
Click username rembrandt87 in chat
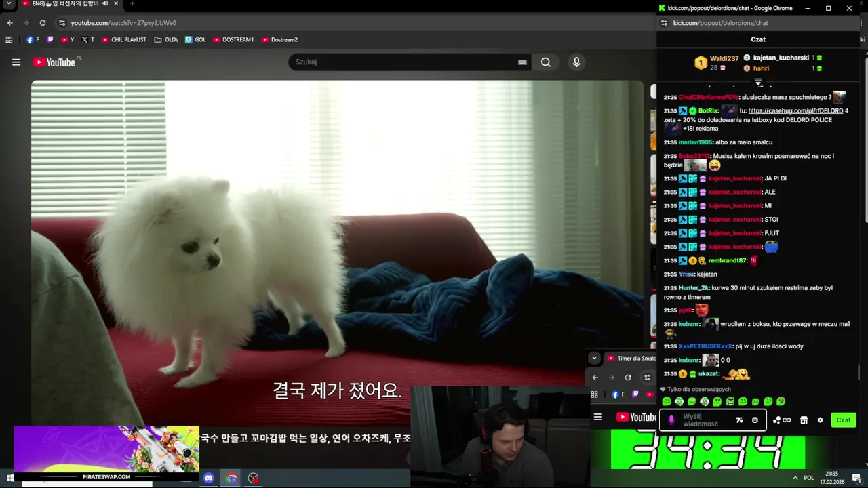pyautogui.click(x=728, y=260)
